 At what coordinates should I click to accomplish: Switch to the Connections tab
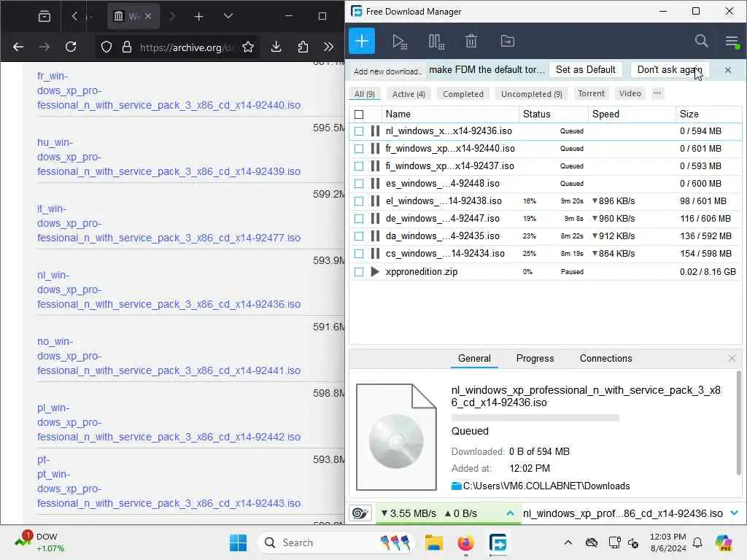point(605,358)
